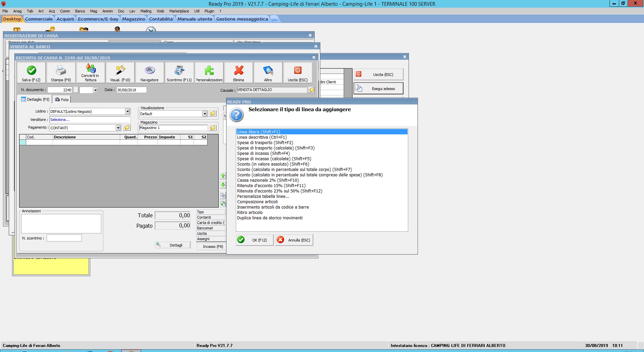Screen dimensions: 644x352
Task: Open the Navigatore tool
Action: [x=150, y=73]
